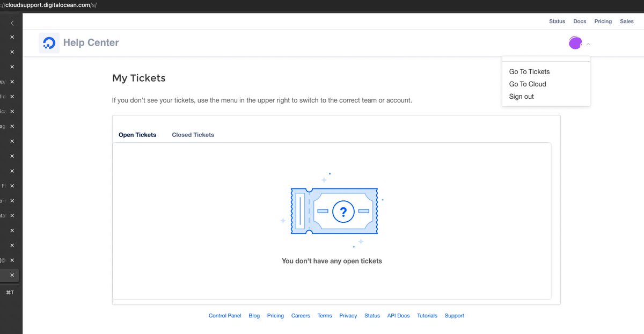Open the Support footer link
This screenshot has width=644, height=334.
(x=454, y=316)
